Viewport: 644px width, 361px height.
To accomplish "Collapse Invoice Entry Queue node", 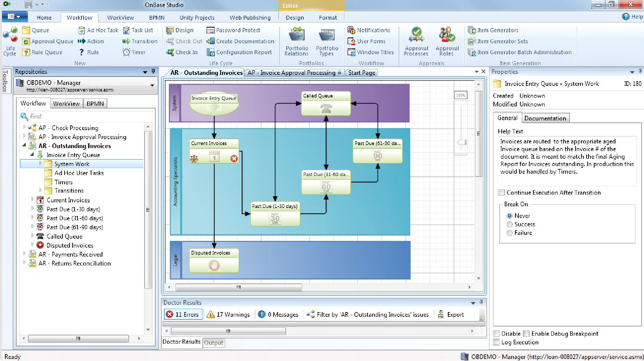I will pyautogui.click(x=32, y=154).
